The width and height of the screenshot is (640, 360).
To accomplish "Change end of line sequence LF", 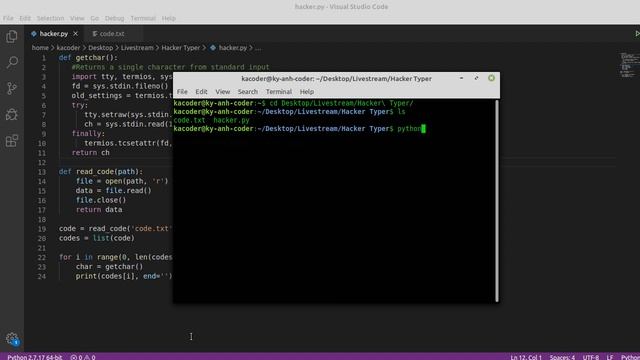I will pos(610,357).
